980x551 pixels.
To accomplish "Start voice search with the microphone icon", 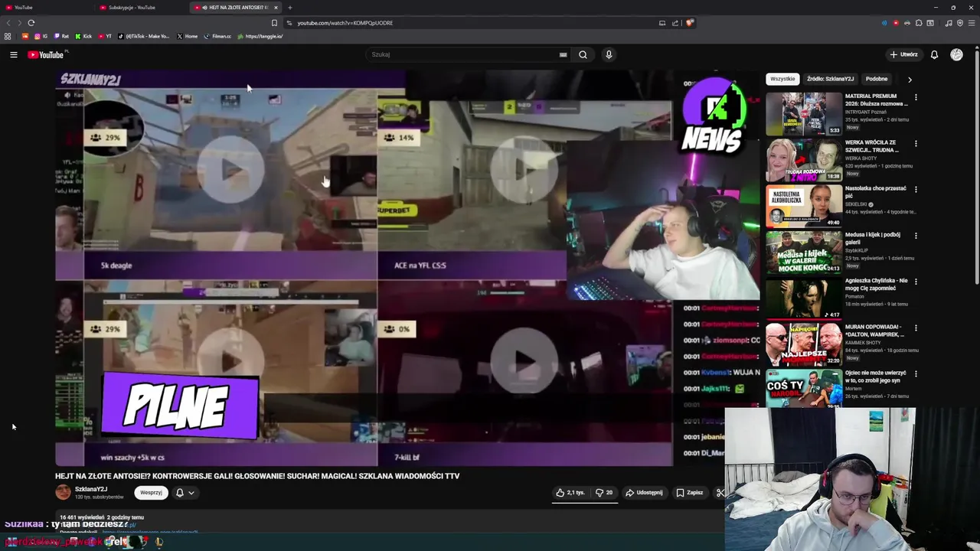I will 609,54.
